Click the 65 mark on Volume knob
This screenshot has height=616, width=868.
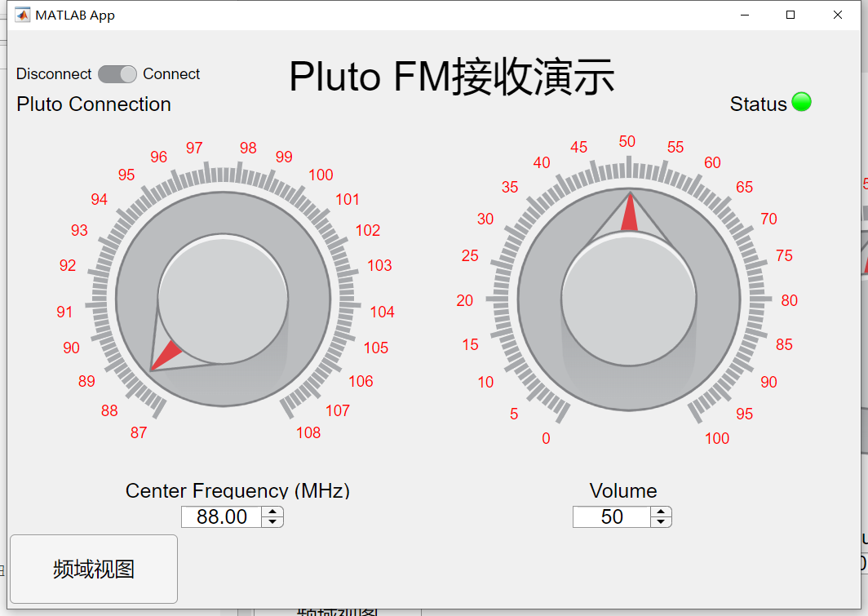pyautogui.click(x=745, y=187)
